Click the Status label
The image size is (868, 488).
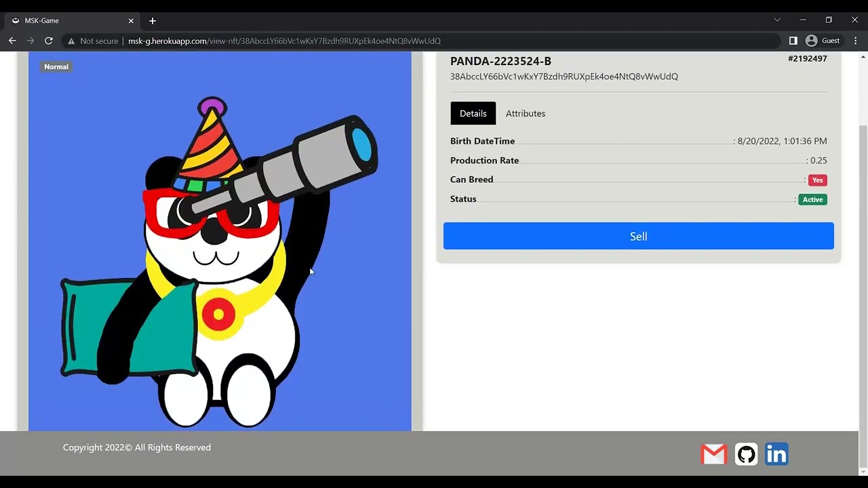(x=463, y=199)
